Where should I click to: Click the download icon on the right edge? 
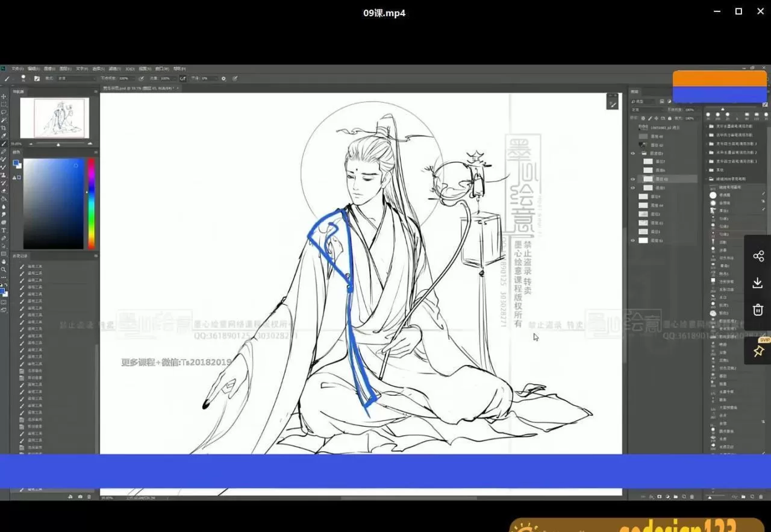758,283
